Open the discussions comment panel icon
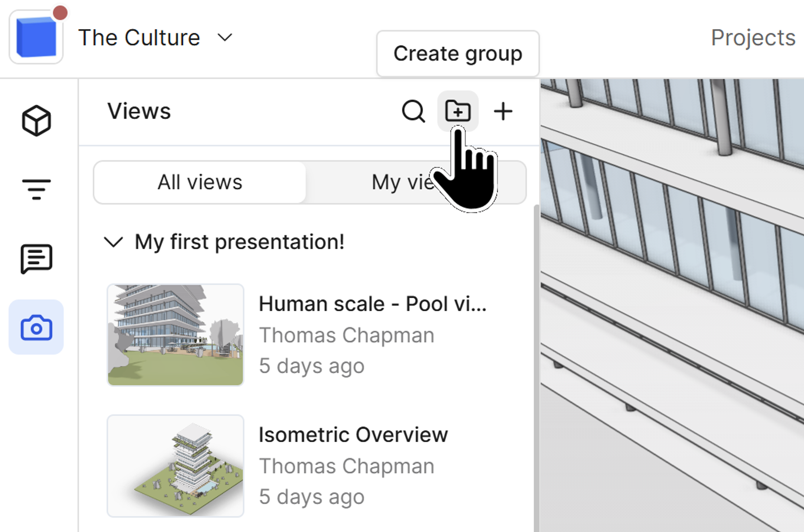The height and width of the screenshot is (532, 804). [x=36, y=259]
